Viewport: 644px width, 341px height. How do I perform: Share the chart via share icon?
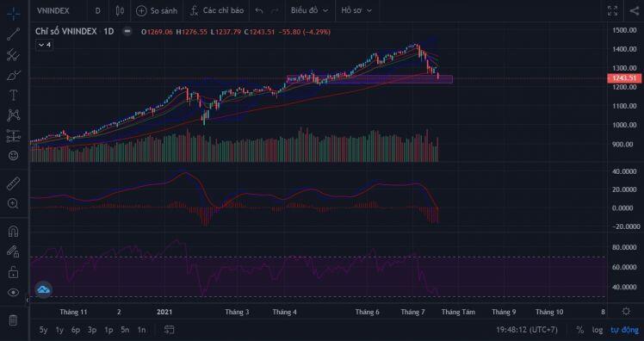[x=635, y=11]
